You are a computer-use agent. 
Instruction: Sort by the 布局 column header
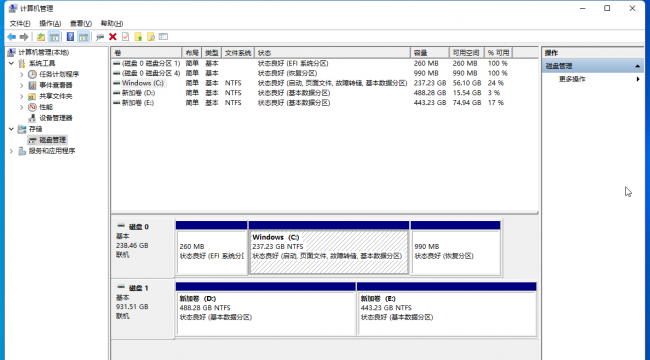point(192,53)
